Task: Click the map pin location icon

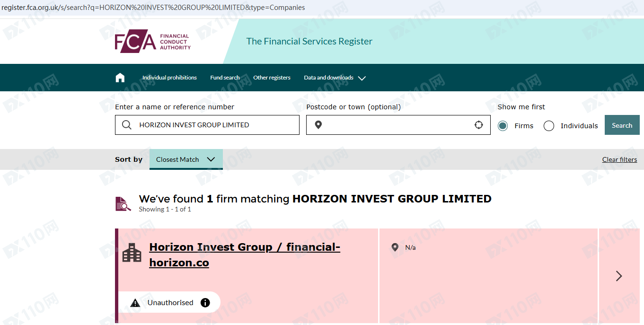Action: 318,125
